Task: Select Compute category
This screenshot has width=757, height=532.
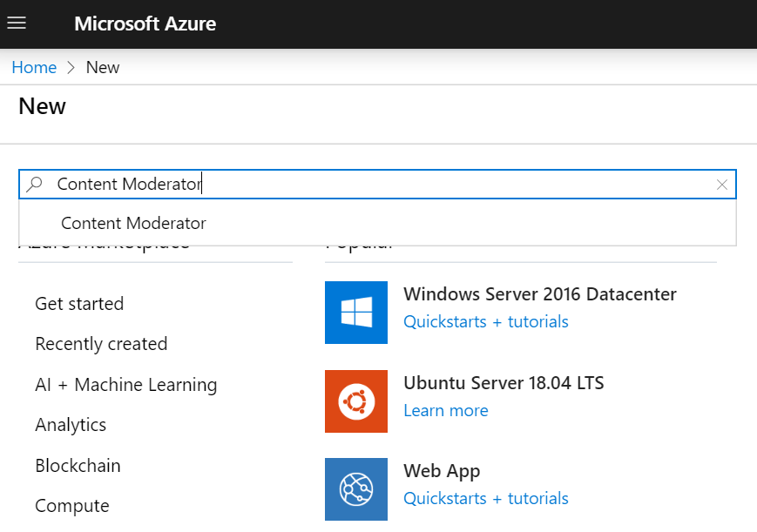Action: coord(72,506)
